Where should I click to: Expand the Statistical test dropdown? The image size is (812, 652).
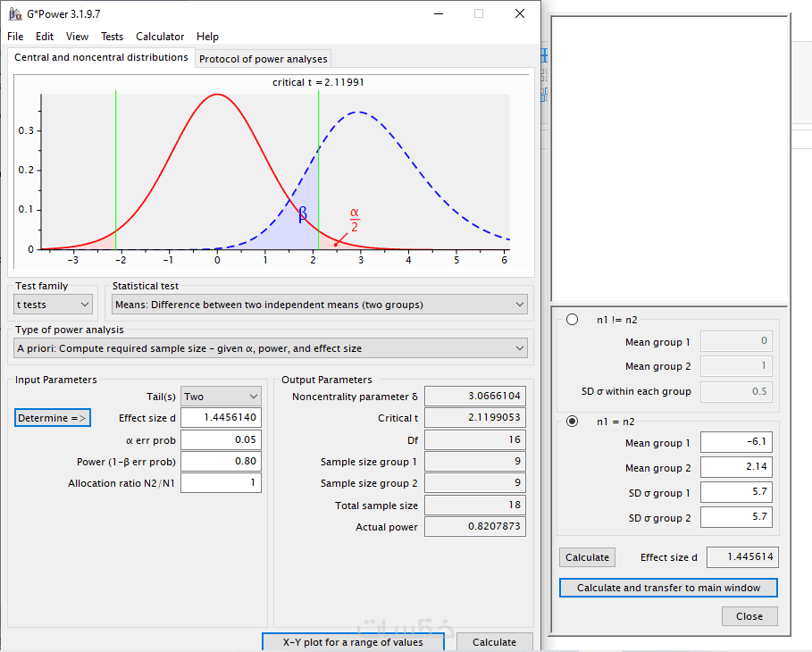(320, 305)
